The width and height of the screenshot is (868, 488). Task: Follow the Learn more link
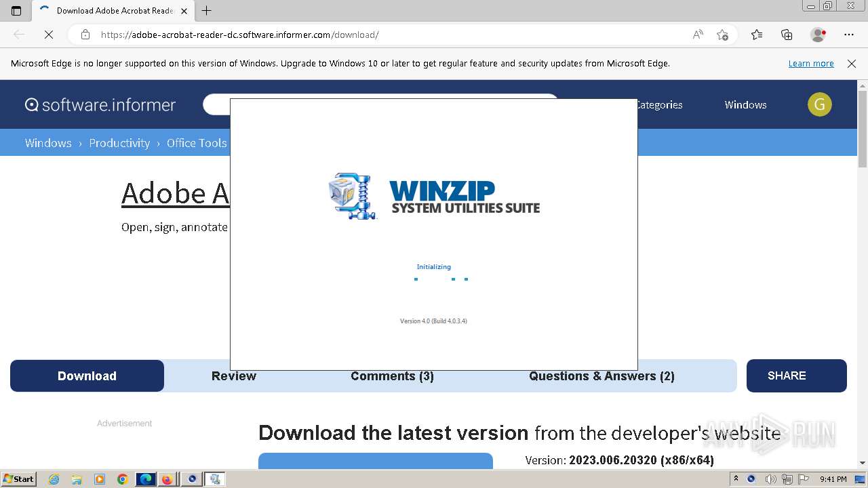[x=811, y=64]
